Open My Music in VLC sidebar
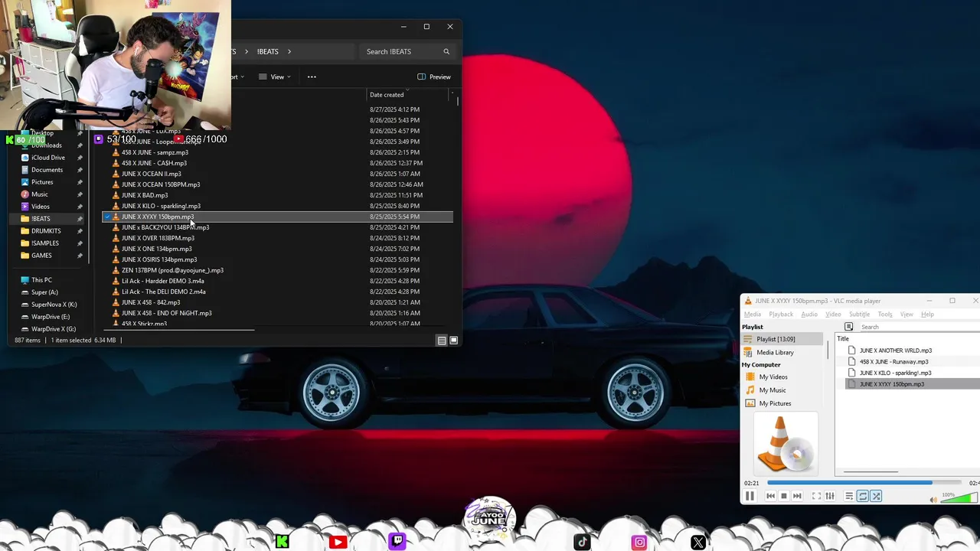This screenshot has width=980, height=551. point(772,390)
